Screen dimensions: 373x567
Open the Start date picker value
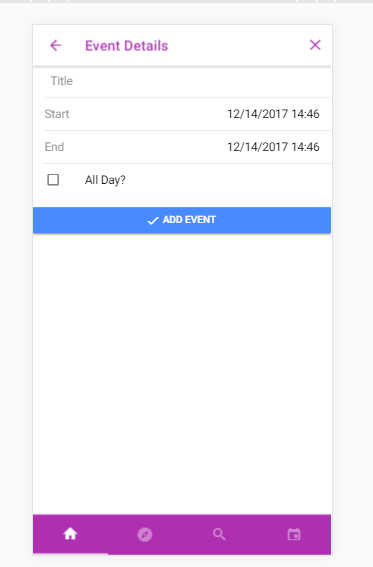(x=273, y=114)
